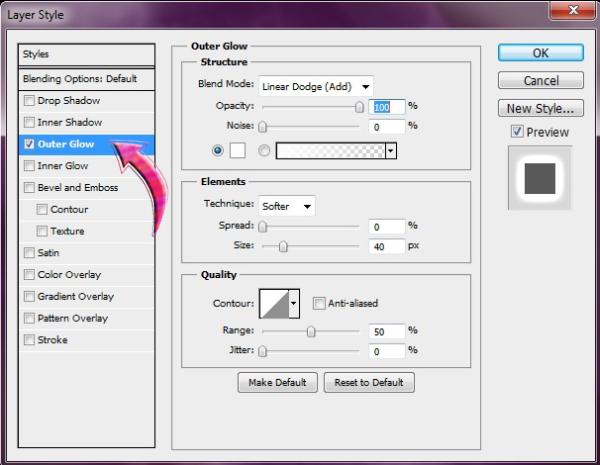Screen dimensions: 600x465
Task: Select the solid color glow radio button
Action: (x=218, y=150)
